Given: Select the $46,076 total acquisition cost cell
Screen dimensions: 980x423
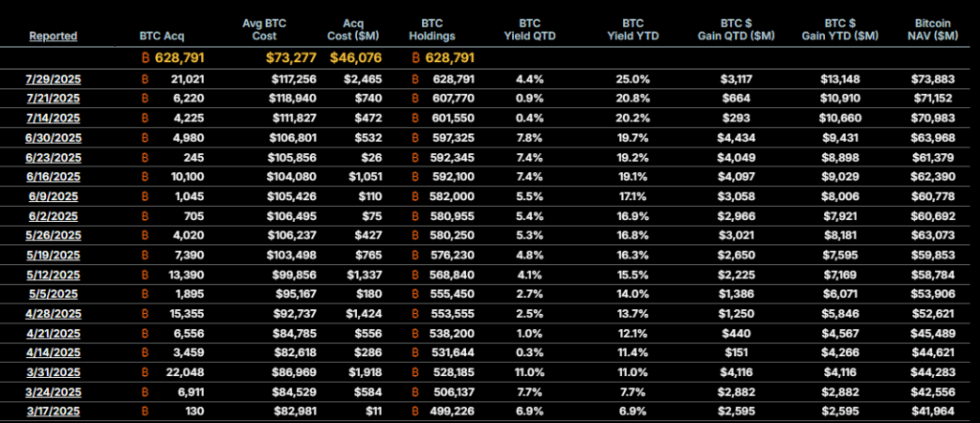Looking at the screenshot, I should 355,57.
